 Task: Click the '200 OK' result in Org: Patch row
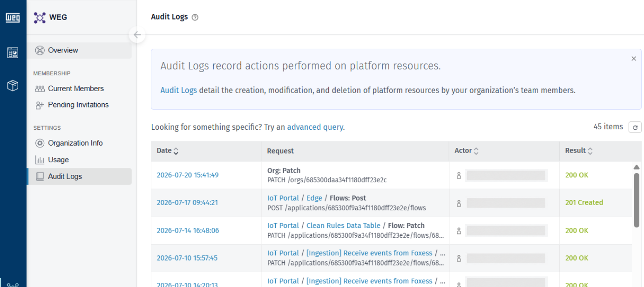click(576, 175)
